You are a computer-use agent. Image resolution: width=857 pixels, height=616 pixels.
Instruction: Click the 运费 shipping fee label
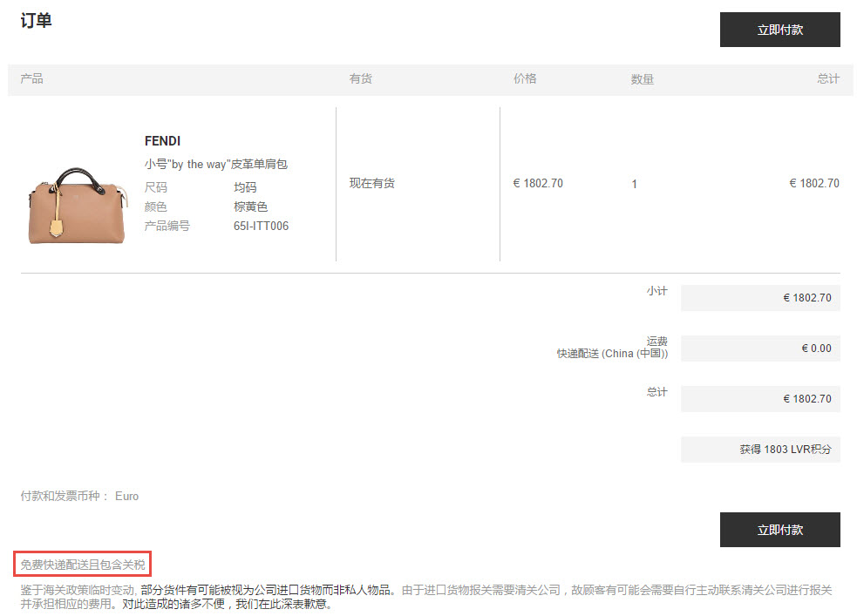[657, 342]
